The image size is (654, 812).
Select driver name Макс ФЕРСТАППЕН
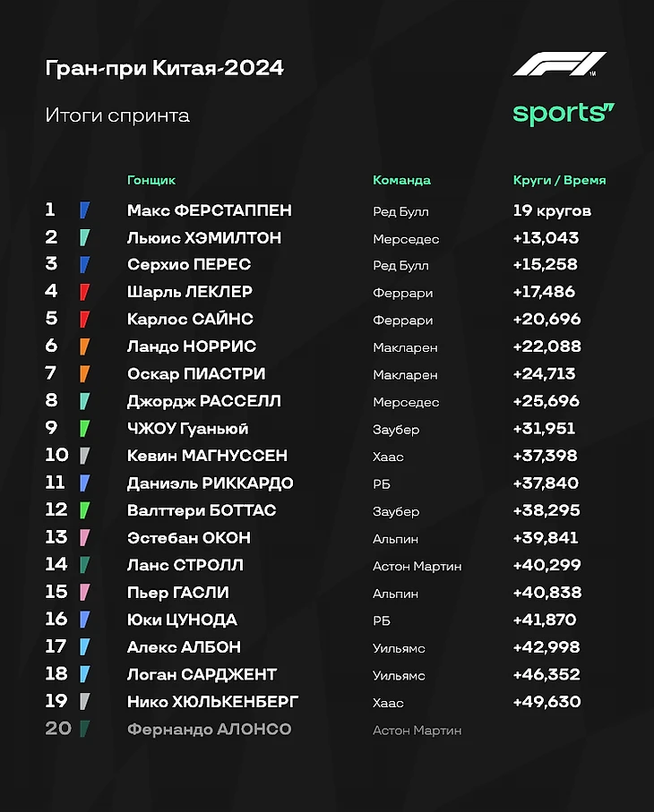[210, 210]
